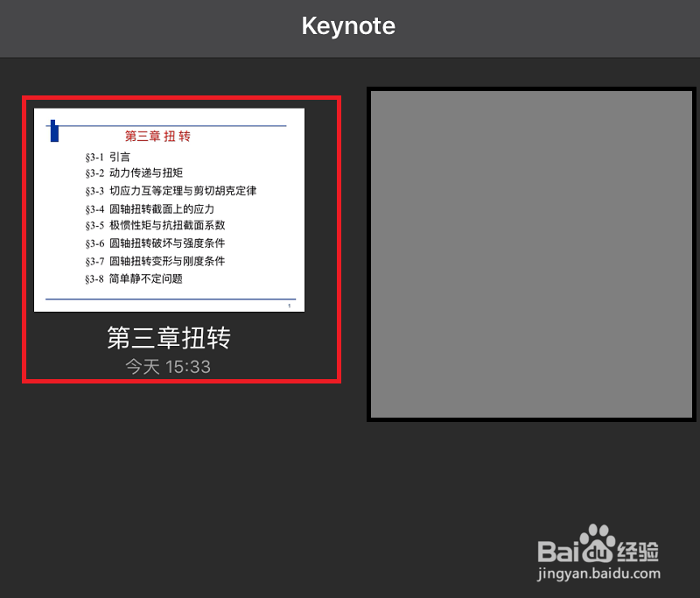Open the jingyan.baidu.com link

pyautogui.click(x=600, y=573)
